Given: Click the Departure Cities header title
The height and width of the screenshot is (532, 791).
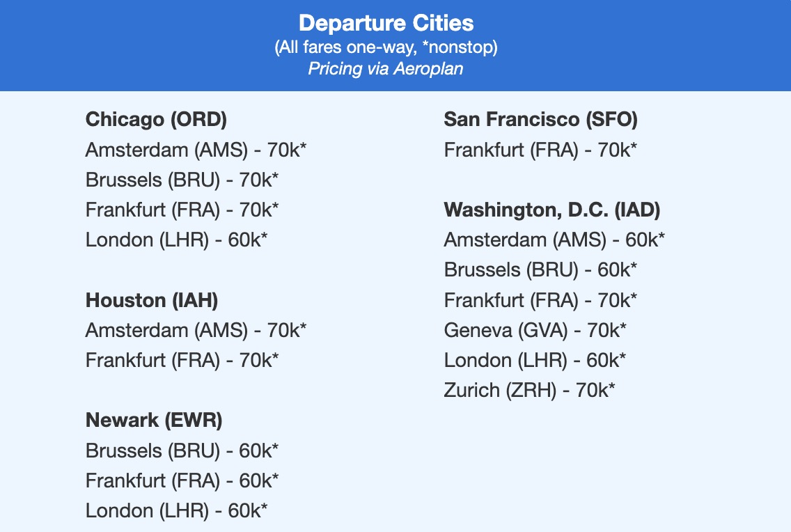Looking at the screenshot, I should (386, 23).
